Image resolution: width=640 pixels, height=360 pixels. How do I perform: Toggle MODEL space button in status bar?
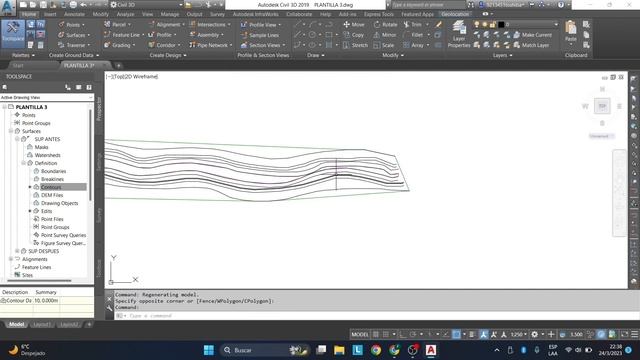pos(360,334)
